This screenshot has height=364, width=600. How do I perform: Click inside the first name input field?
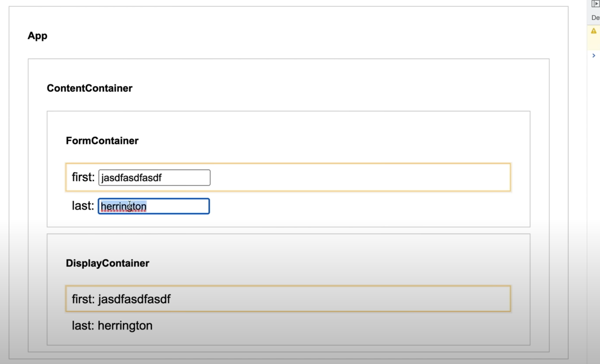pyautogui.click(x=154, y=177)
